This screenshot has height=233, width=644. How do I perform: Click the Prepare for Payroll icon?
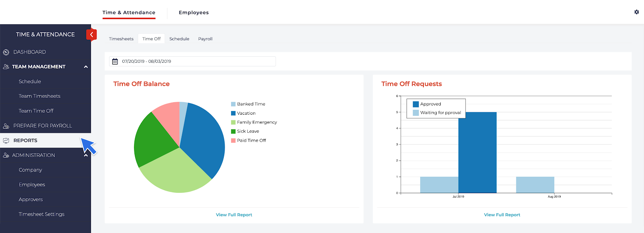(6, 126)
